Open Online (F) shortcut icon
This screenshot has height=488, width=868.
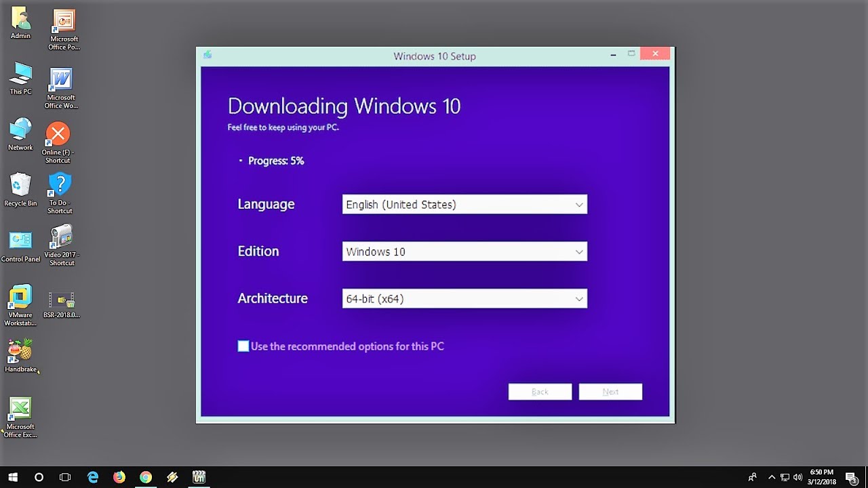[x=58, y=143]
